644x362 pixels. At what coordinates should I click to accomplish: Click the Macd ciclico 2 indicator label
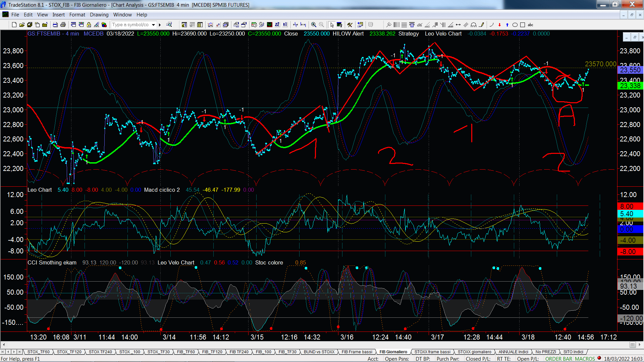162,190
